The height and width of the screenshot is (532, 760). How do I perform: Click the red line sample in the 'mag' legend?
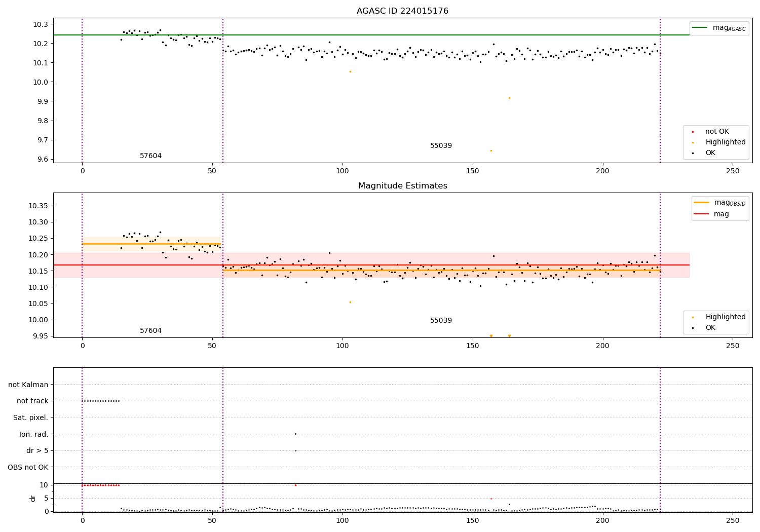[x=701, y=214]
